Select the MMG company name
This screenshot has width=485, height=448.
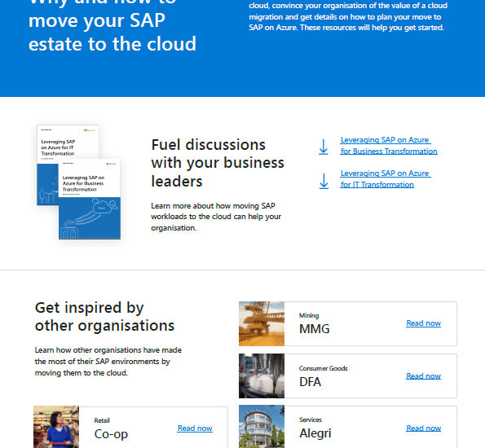(x=314, y=328)
